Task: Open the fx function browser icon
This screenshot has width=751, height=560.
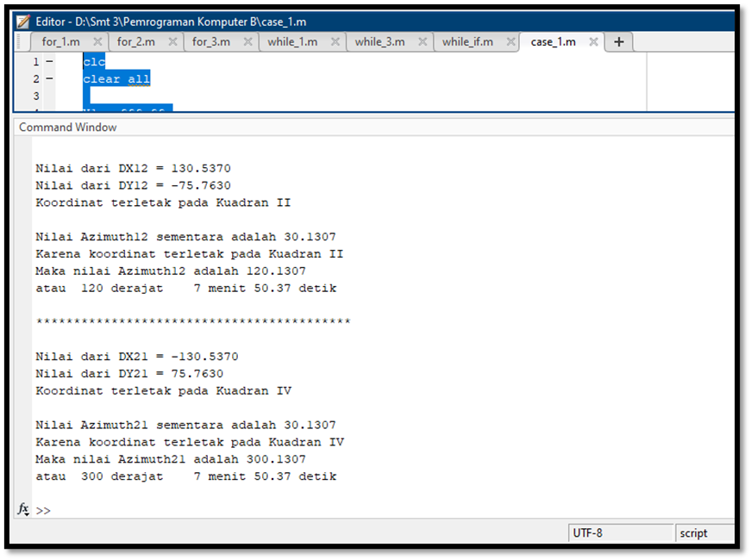Action: (x=23, y=509)
